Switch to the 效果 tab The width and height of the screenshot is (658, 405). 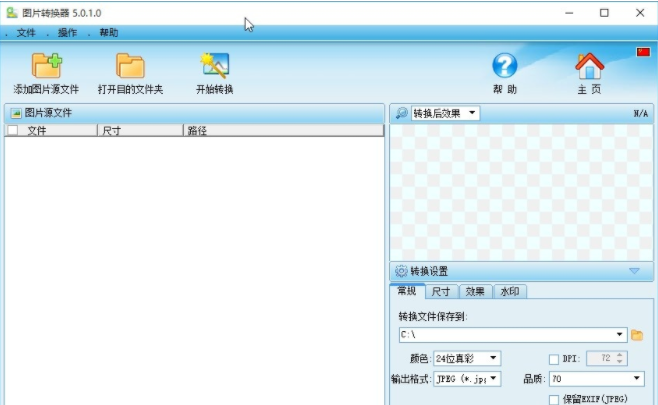[x=475, y=291]
